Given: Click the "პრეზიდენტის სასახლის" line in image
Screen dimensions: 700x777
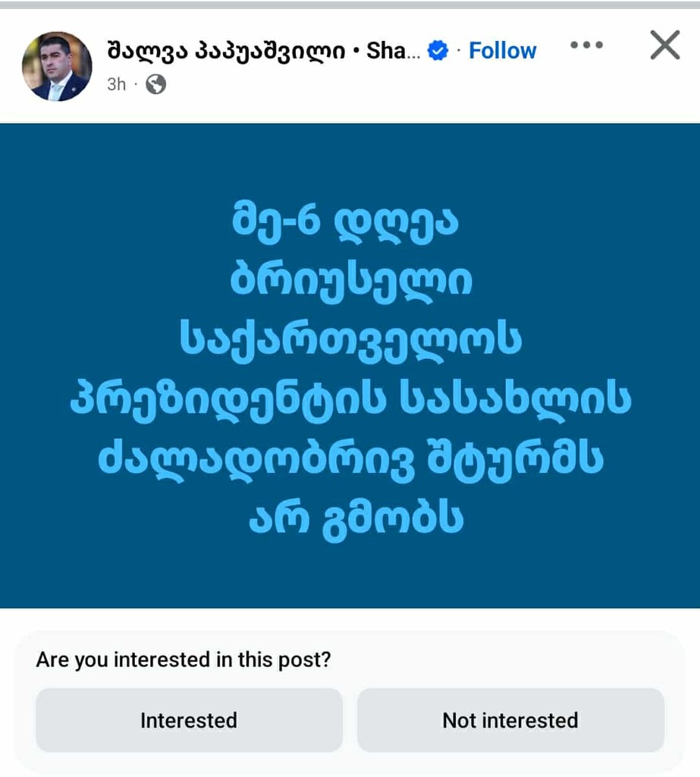Looking at the screenshot, I should (x=350, y=400).
